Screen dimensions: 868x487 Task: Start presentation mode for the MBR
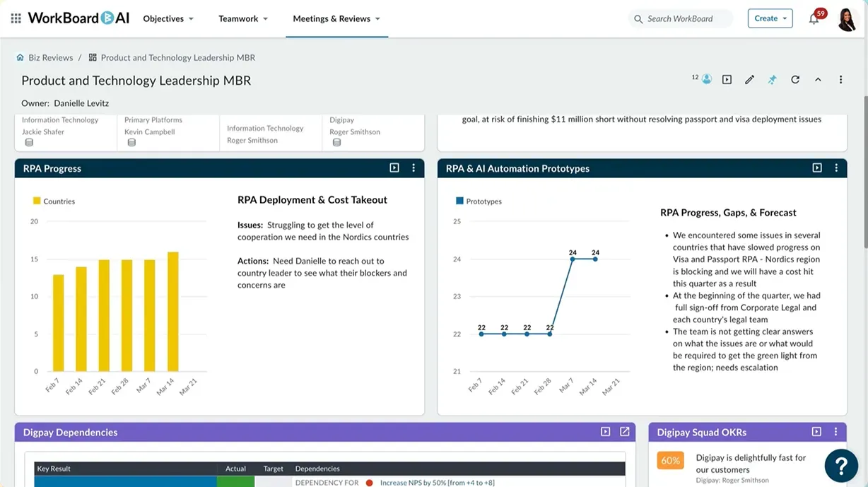tap(727, 80)
